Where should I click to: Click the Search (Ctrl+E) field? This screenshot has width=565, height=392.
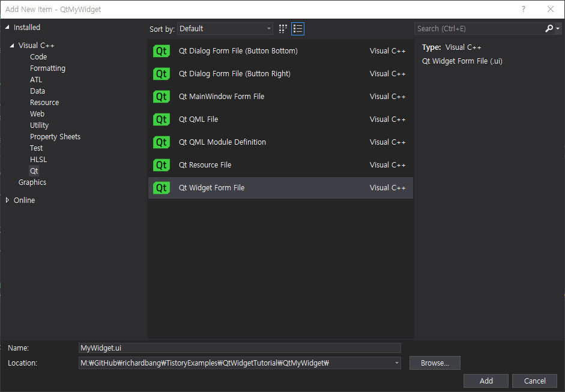pos(479,28)
